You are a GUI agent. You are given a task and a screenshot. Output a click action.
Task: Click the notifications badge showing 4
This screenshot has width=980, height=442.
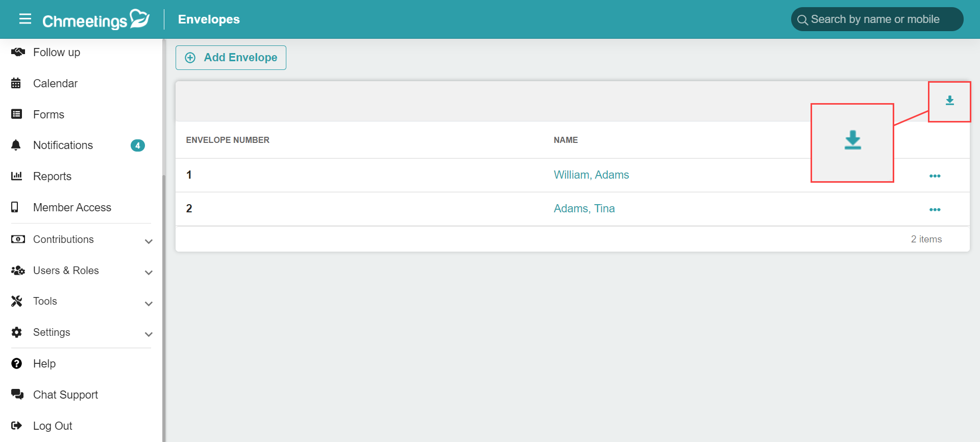[x=137, y=145]
